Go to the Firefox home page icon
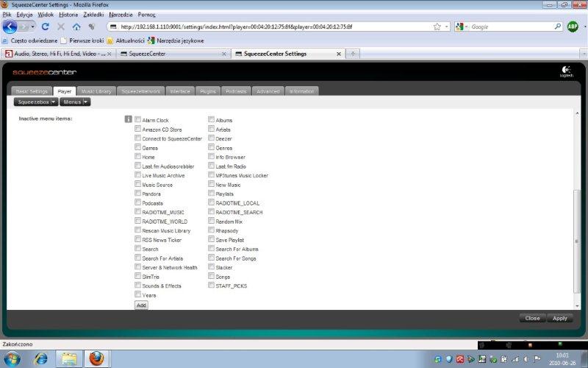The image size is (588, 368). [76, 26]
